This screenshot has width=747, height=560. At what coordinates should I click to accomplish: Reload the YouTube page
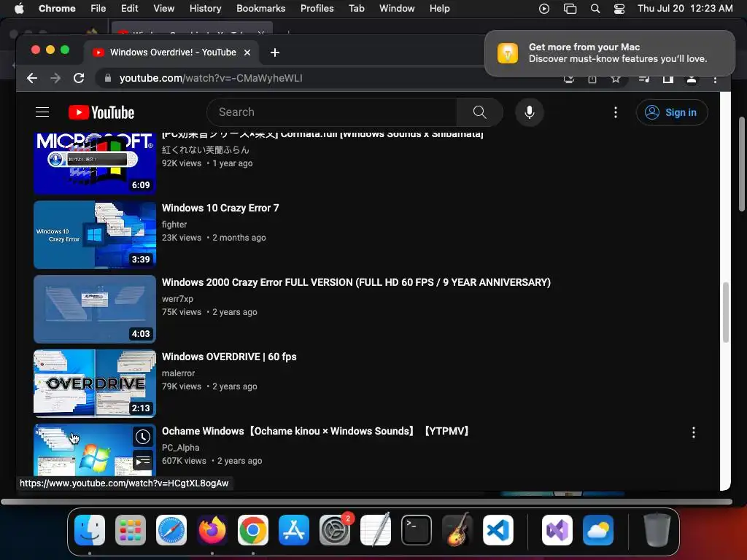(79, 78)
